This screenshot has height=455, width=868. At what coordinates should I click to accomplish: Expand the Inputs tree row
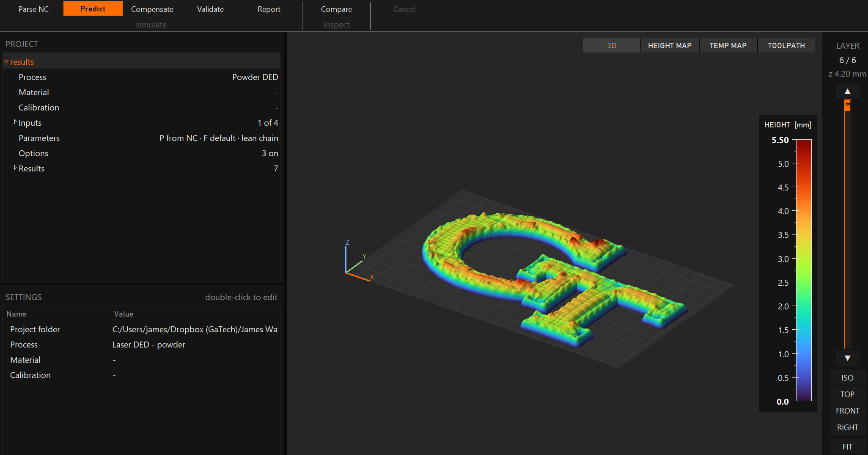click(x=16, y=122)
